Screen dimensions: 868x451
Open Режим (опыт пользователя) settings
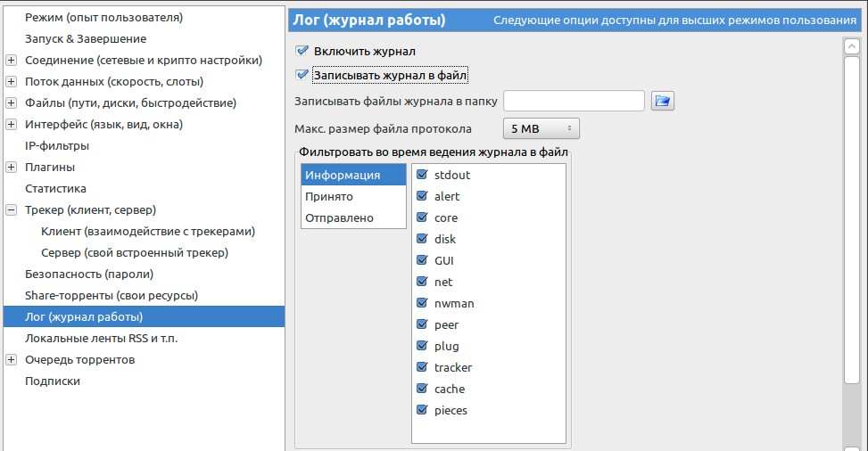[x=103, y=17]
